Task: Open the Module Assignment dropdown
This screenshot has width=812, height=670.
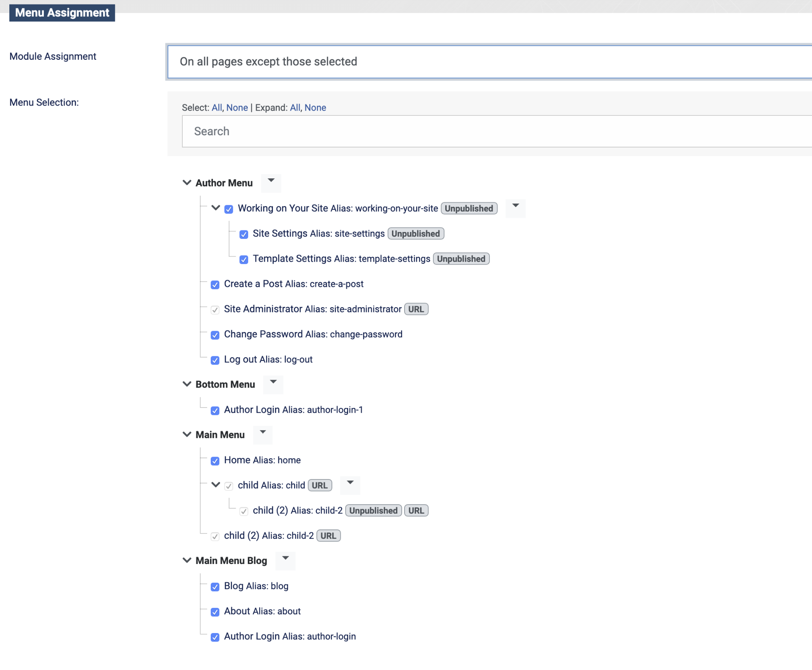Action: pos(489,62)
